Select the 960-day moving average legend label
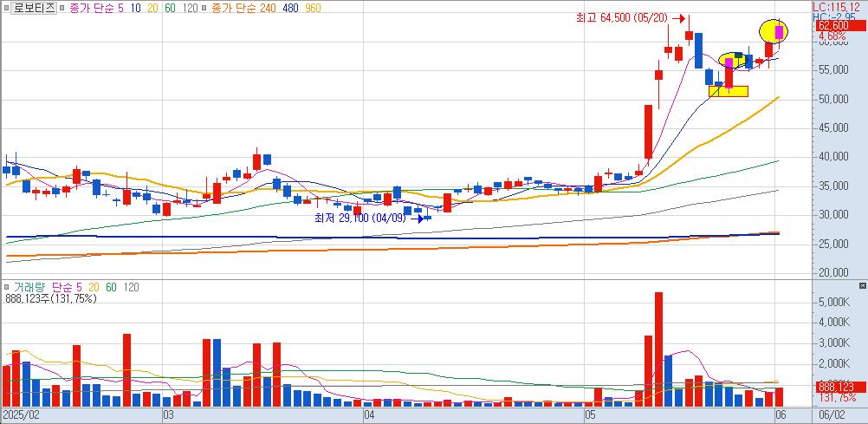The height and width of the screenshot is (424, 868). (x=313, y=8)
